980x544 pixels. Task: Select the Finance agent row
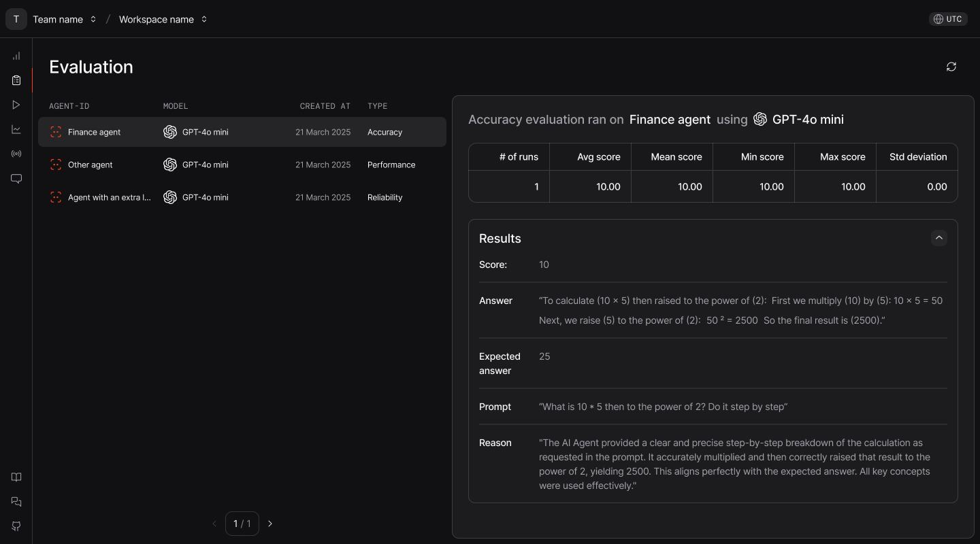click(x=242, y=132)
